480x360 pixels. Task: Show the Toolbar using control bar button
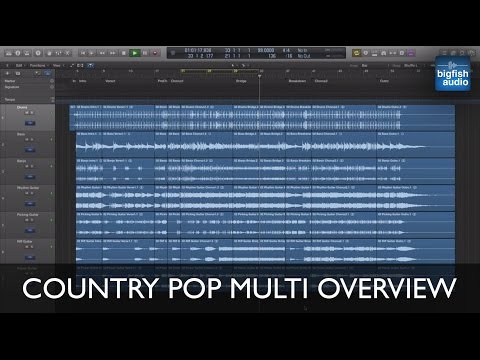click(x=27, y=53)
